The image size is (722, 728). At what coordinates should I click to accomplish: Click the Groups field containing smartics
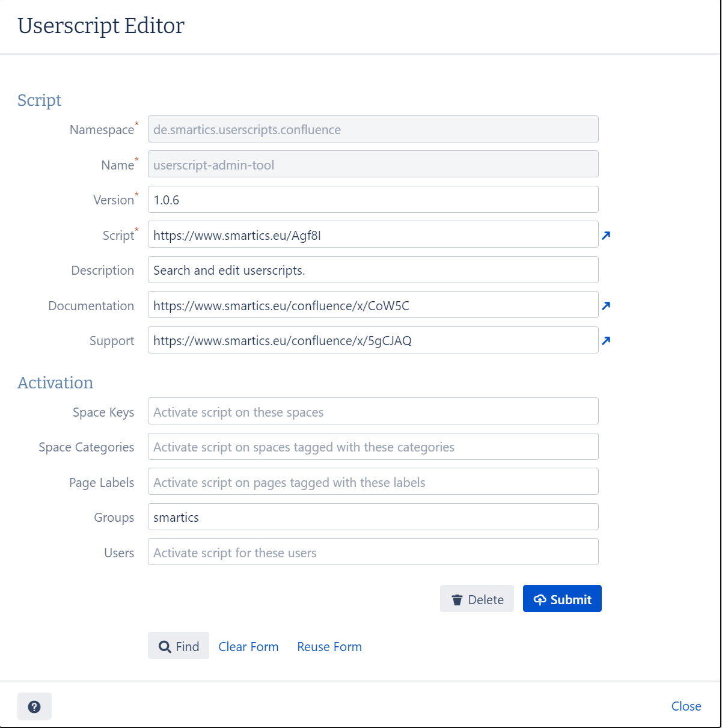coord(373,517)
